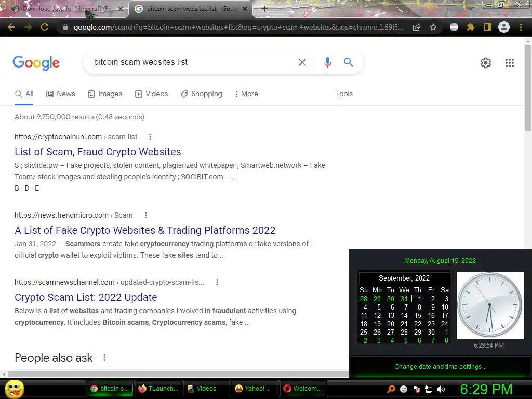532x399 pixels.
Task: Click the September, 2022 calendar header
Action: pyautogui.click(x=404, y=278)
